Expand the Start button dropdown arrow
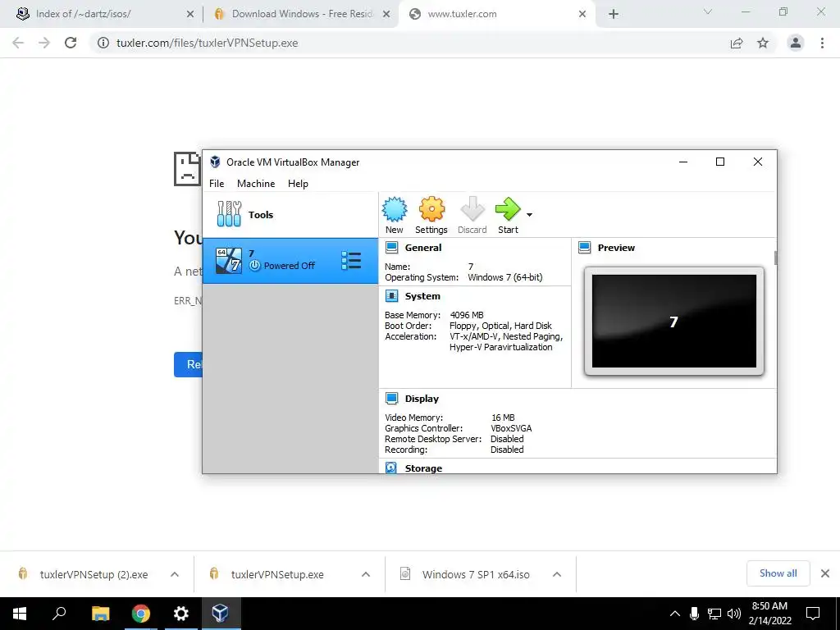 click(x=529, y=215)
